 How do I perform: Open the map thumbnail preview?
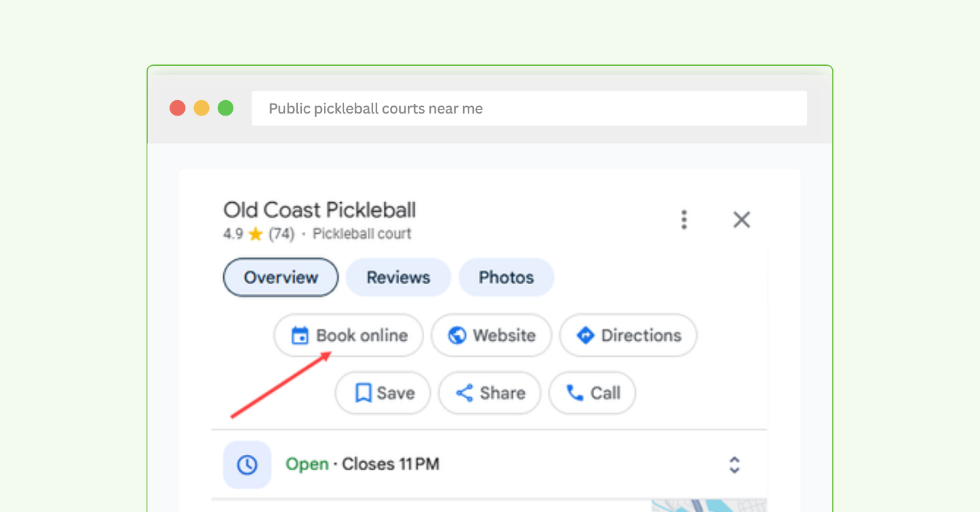pos(709,505)
